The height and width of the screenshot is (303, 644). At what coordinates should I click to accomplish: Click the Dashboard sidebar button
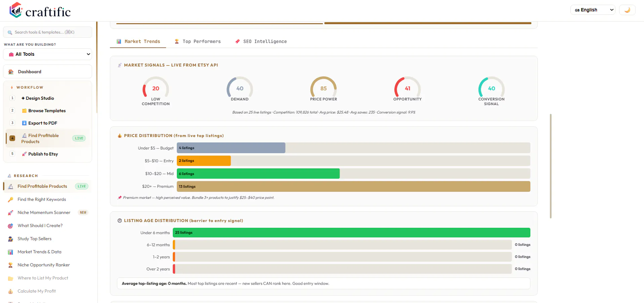click(47, 72)
